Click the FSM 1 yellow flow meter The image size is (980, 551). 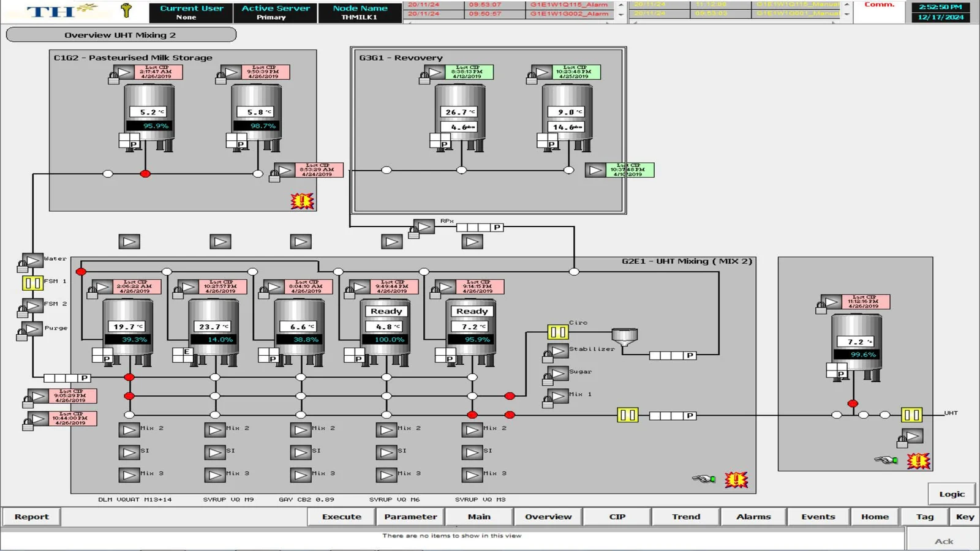(x=32, y=283)
